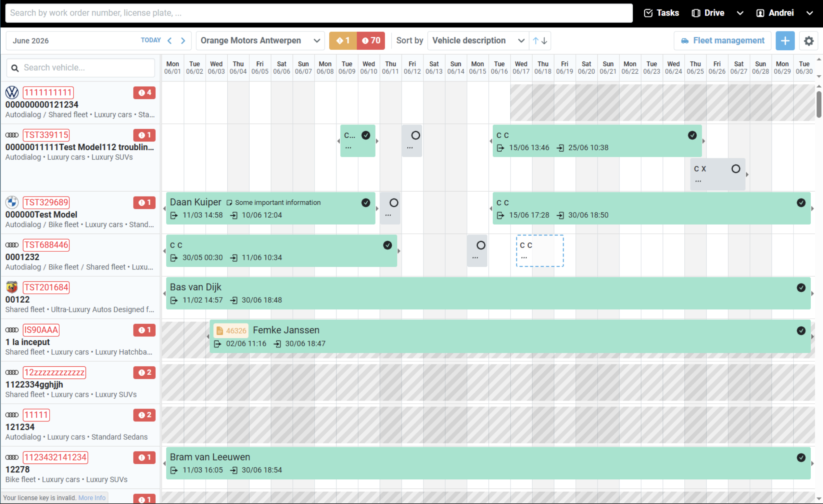823x504 pixels.
Task: Sort descending with down arrow
Action: point(544,41)
